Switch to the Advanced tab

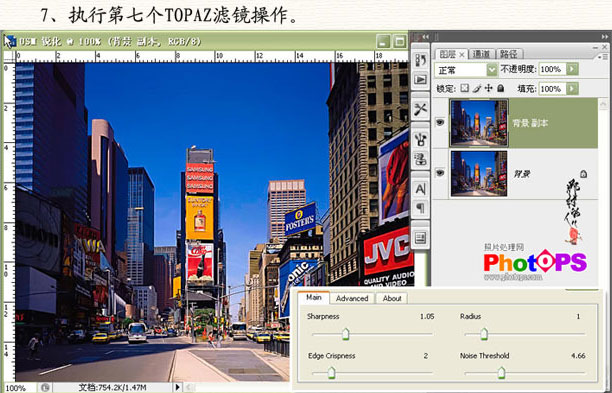tap(352, 298)
